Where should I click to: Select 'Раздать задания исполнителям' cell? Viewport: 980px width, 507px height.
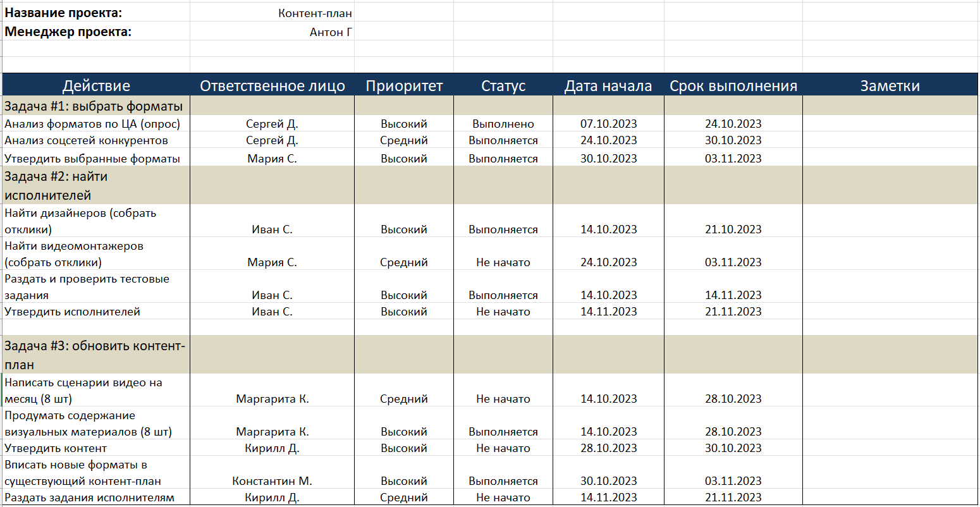tap(96, 497)
